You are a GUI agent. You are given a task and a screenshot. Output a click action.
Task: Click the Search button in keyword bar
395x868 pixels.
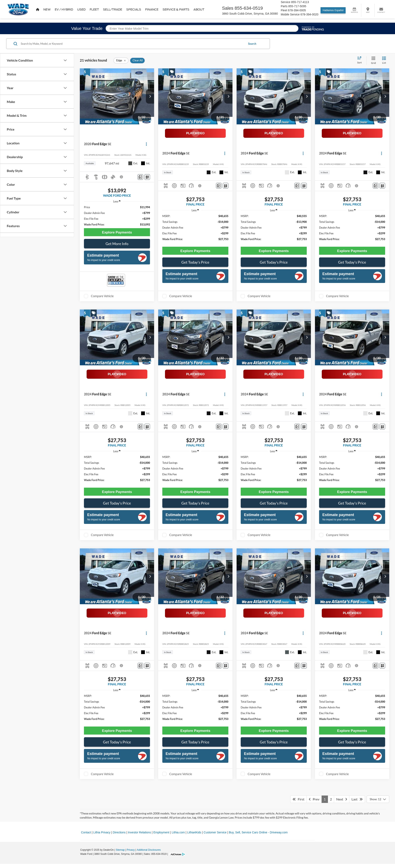click(x=252, y=44)
